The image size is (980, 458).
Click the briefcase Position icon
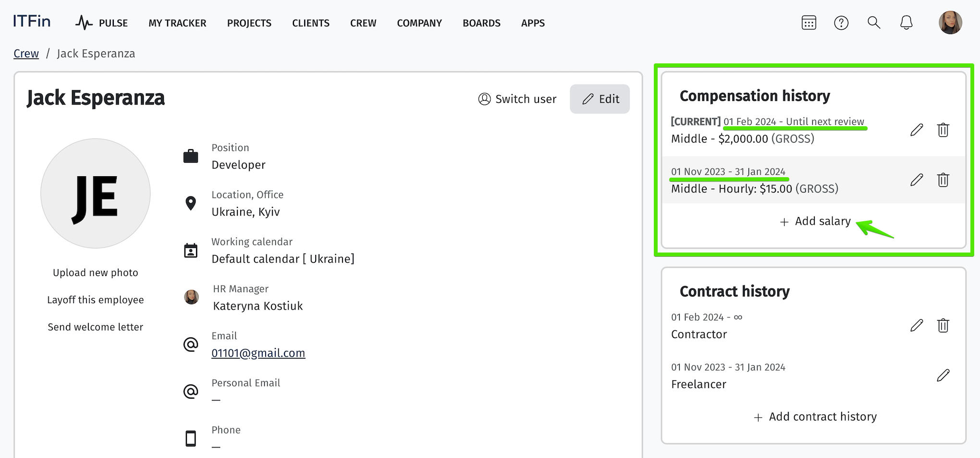coord(191,156)
